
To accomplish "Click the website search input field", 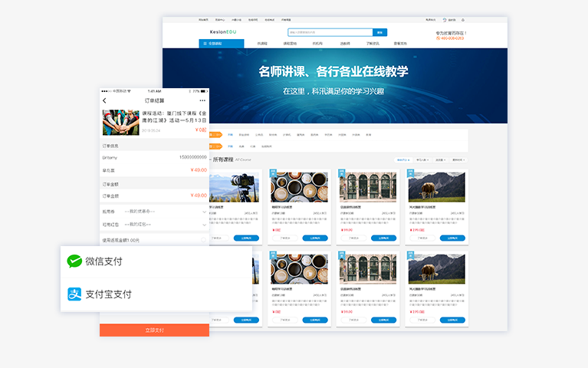I will point(330,32).
